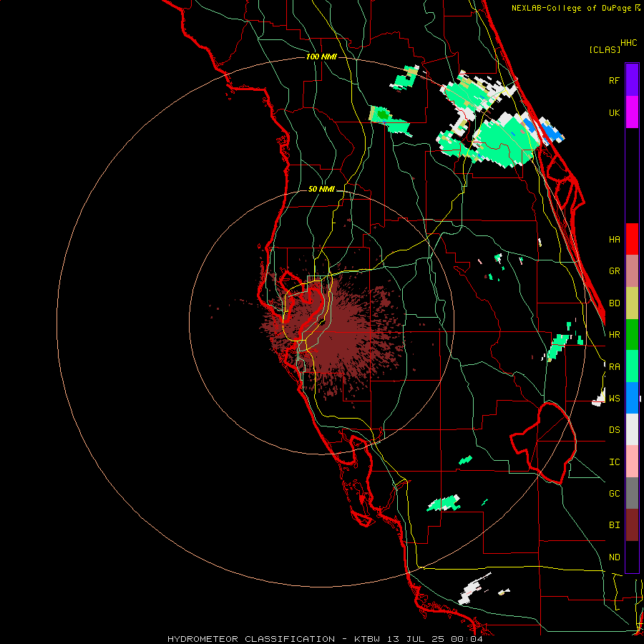Click the purple RF legend color swatch
The image size is (644, 644).
(632, 80)
